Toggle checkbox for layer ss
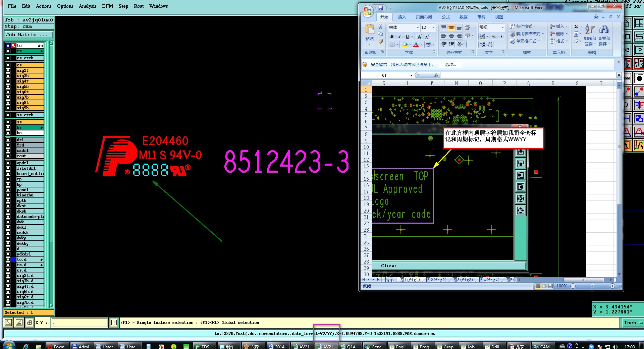 click(x=8, y=122)
